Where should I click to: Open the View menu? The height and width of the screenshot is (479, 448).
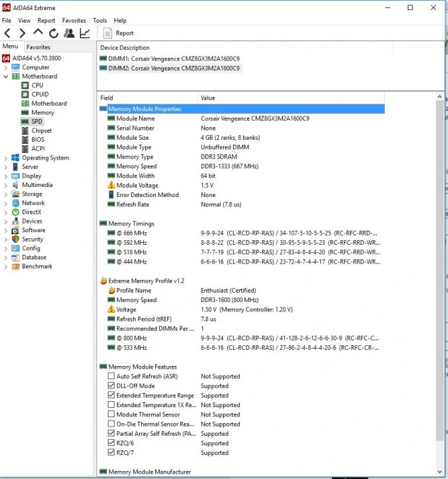[24, 21]
